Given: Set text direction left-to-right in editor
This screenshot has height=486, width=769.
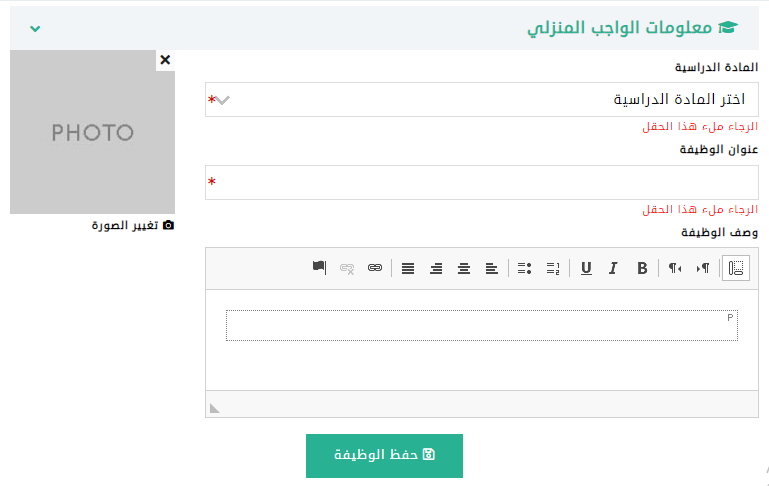Looking at the screenshot, I should (x=703, y=268).
